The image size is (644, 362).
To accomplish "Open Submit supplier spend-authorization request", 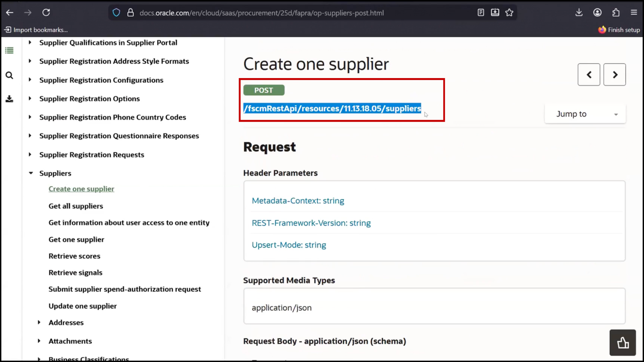I will point(125,289).
